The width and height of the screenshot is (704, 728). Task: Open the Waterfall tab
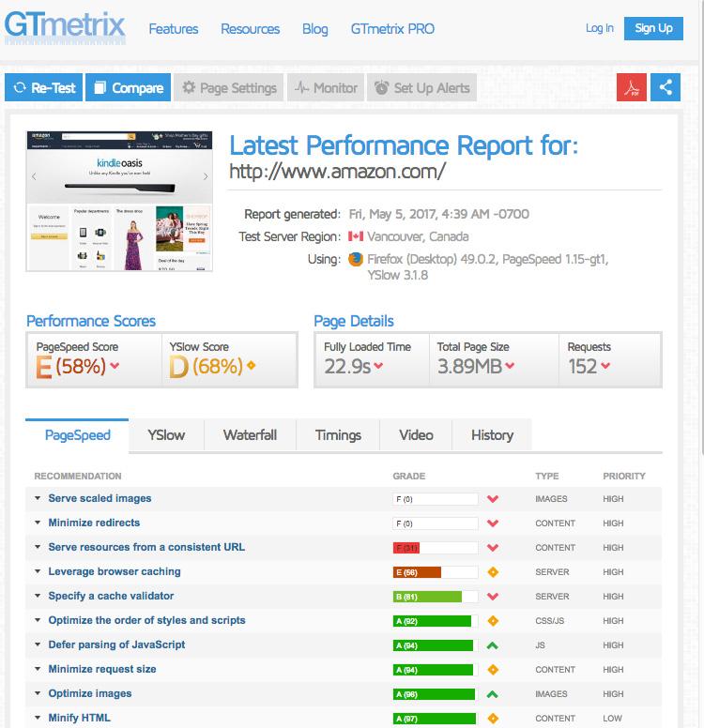coord(250,435)
